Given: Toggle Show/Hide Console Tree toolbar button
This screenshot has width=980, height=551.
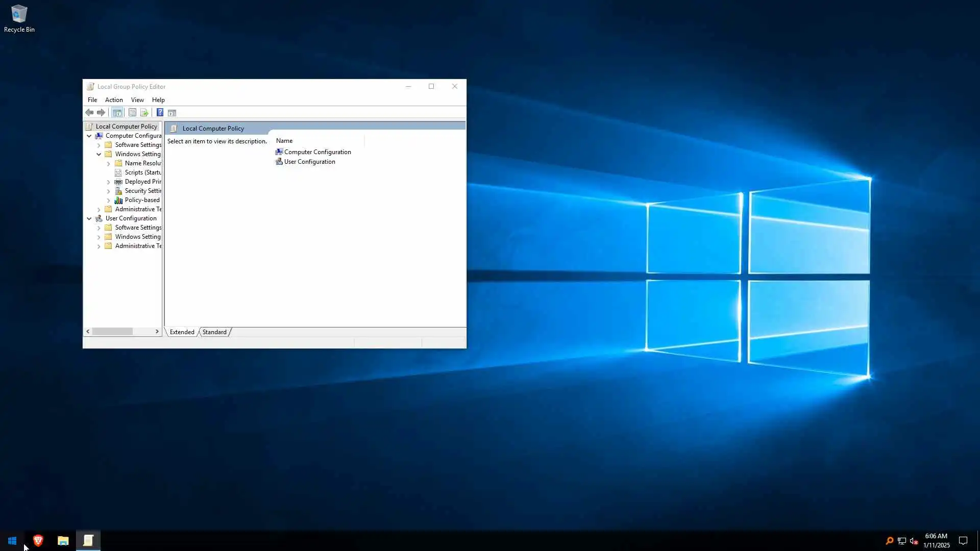Looking at the screenshot, I should pos(117,113).
